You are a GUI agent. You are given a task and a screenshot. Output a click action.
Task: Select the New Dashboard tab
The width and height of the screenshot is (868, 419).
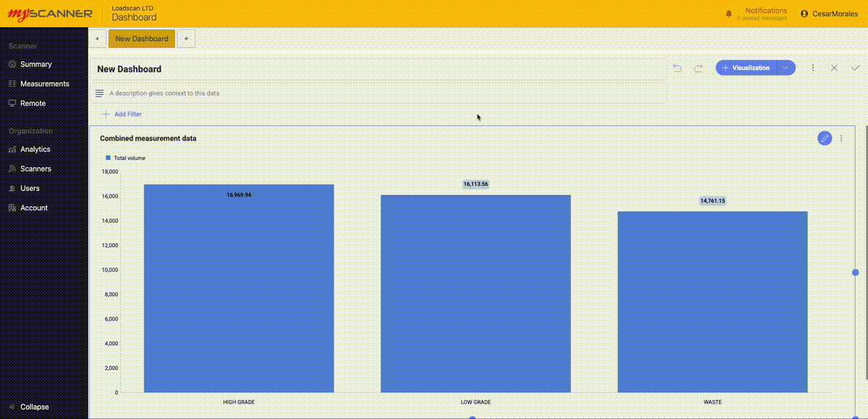(x=142, y=38)
